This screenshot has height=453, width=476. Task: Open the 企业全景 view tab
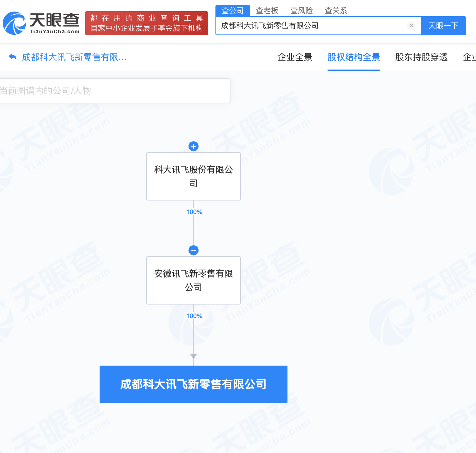coord(295,57)
